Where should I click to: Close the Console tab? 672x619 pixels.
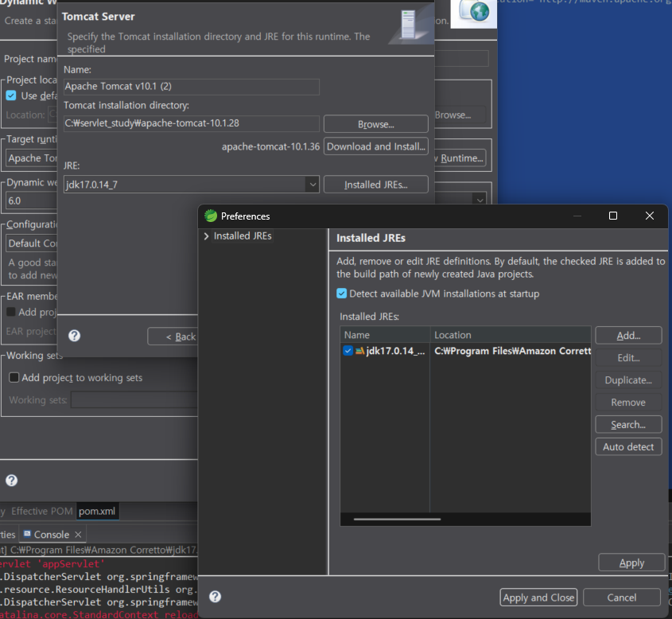[78, 535]
